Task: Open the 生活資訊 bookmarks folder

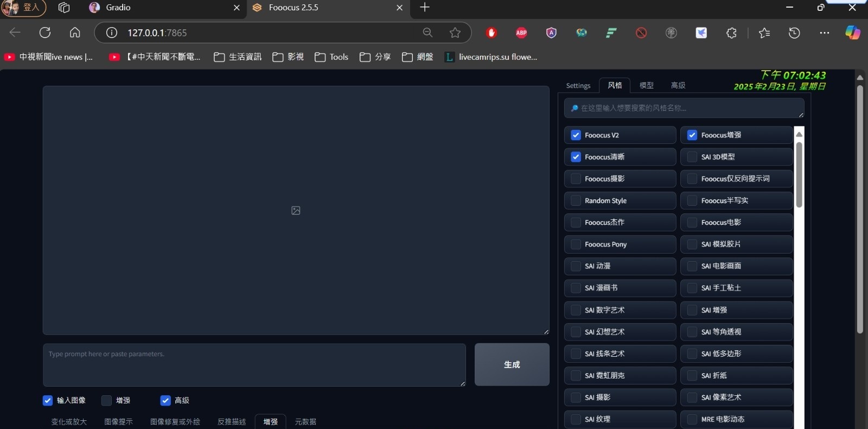Action: [238, 57]
